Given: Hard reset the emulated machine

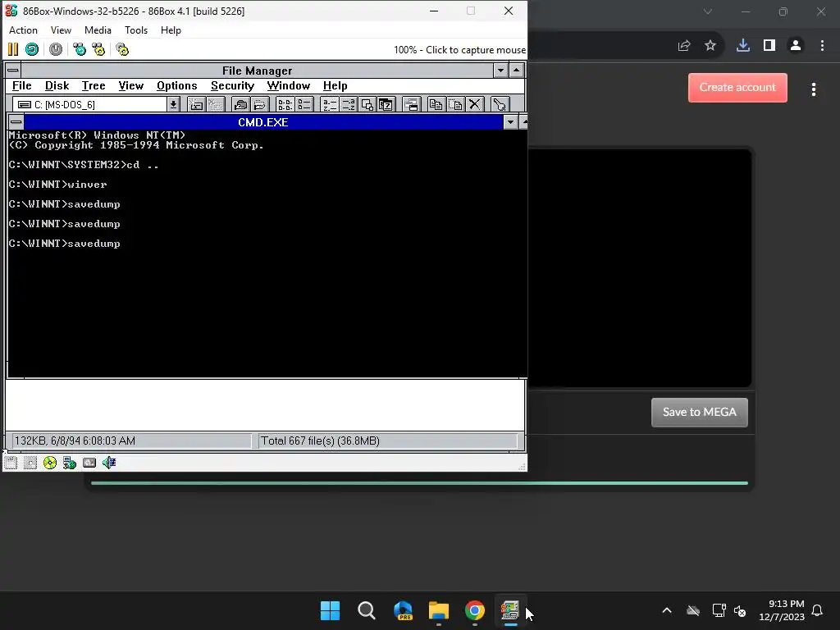Looking at the screenshot, I should tap(32, 50).
